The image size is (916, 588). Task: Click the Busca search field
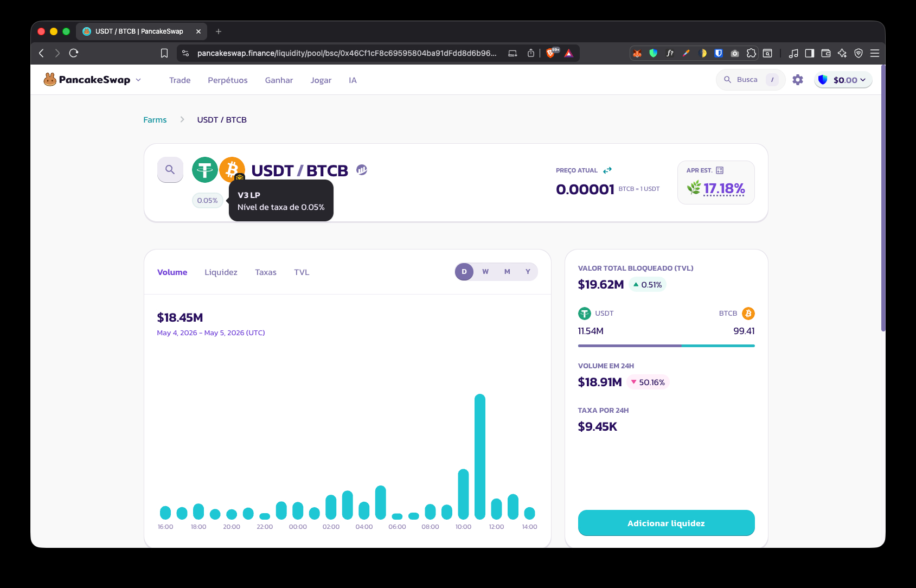pos(751,80)
